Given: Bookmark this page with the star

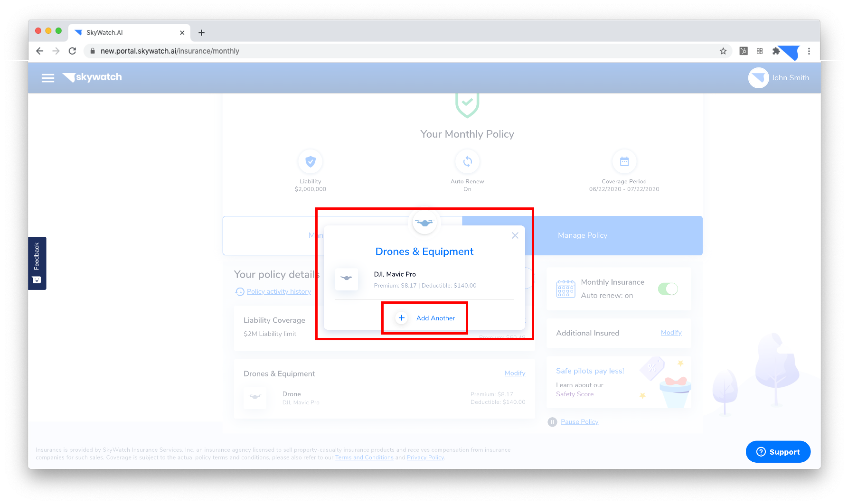Looking at the screenshot, I should (x=723, y=51).
